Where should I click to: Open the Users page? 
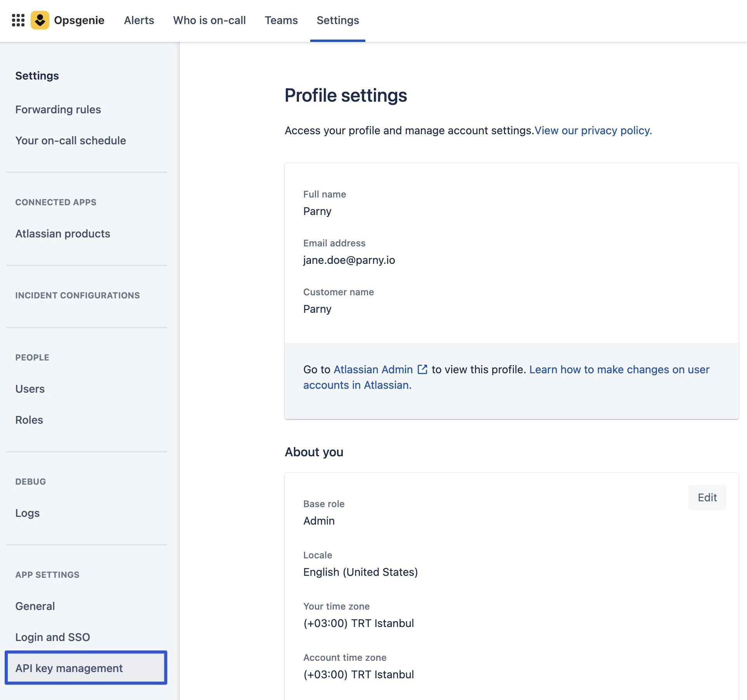[30, 389]
